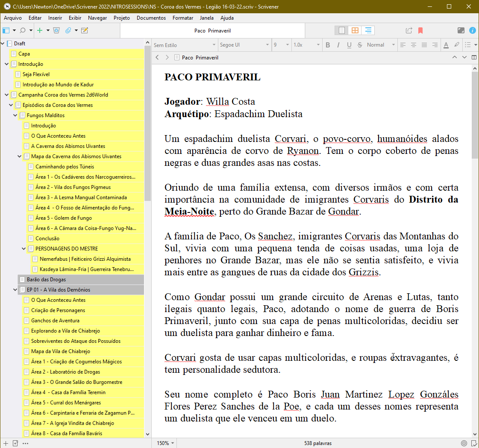The width and height of the screenshot is (479, 448).
Task: Click the Trash toolbar icon
Action: pyautogui.click(x=56, y=30)
